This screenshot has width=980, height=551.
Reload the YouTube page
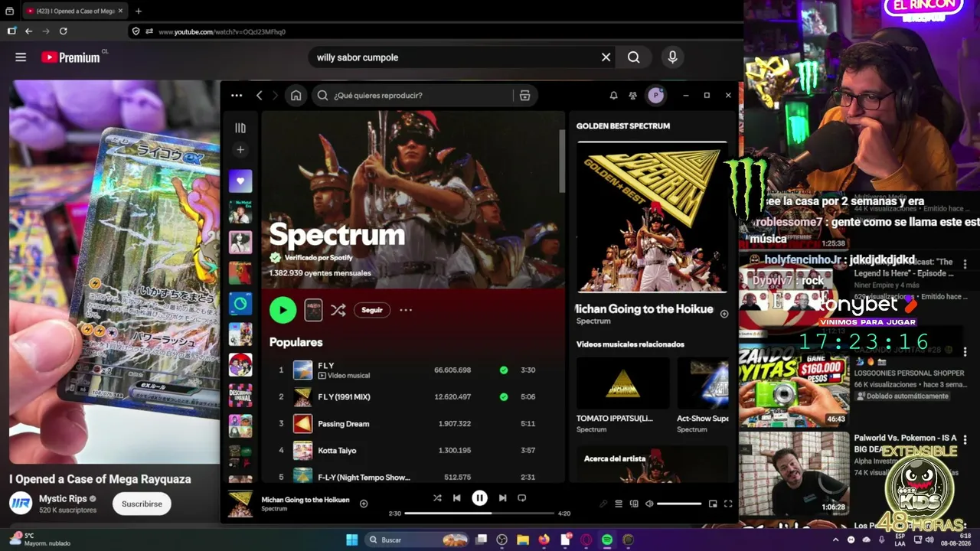pyautogui.click(x=64, y=31)
